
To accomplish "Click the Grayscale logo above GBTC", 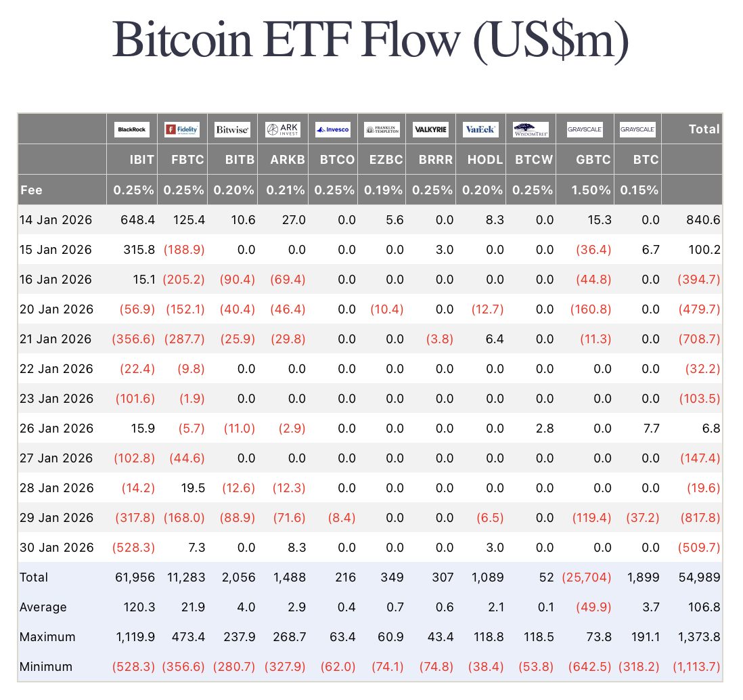I will coord(585,129).
